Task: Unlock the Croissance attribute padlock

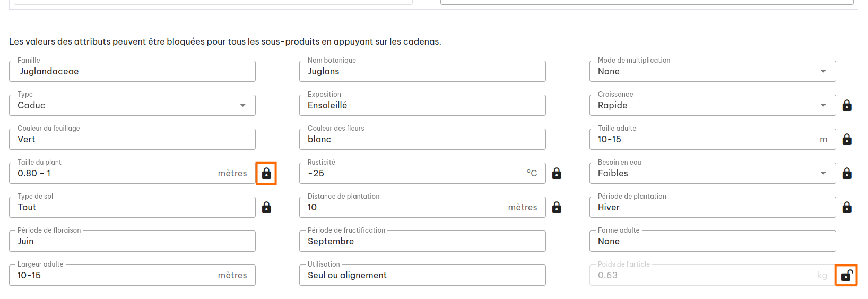Action: (x=847, y=105)
